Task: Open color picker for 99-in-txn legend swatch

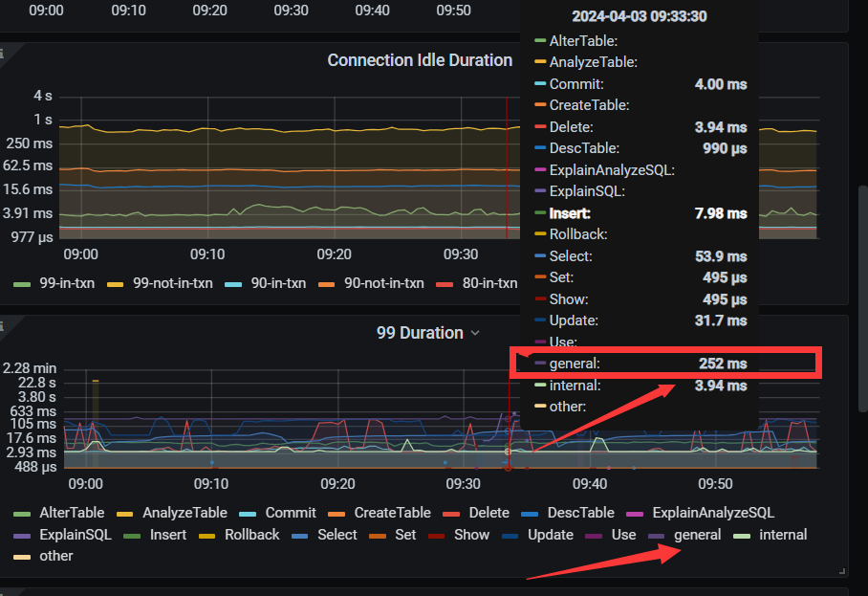Action: pos(21,283)
